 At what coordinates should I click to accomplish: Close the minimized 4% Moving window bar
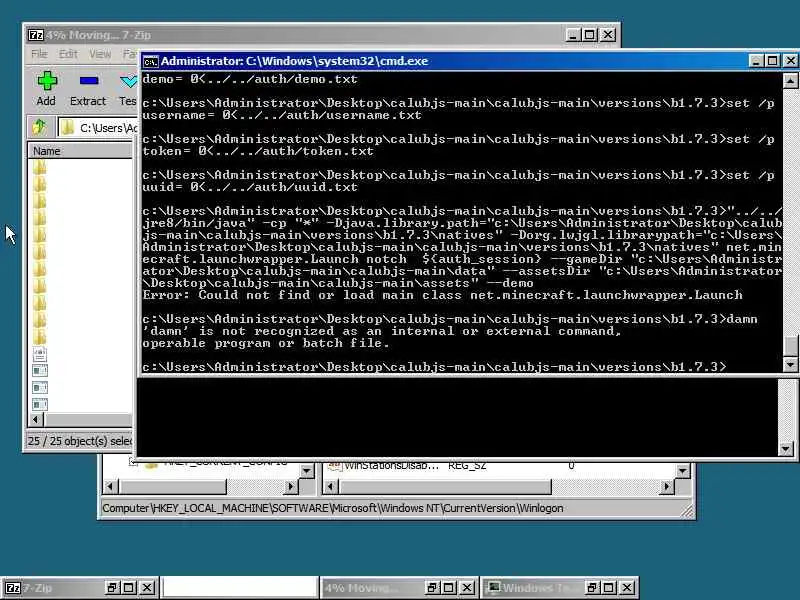[x=466, y=588]
